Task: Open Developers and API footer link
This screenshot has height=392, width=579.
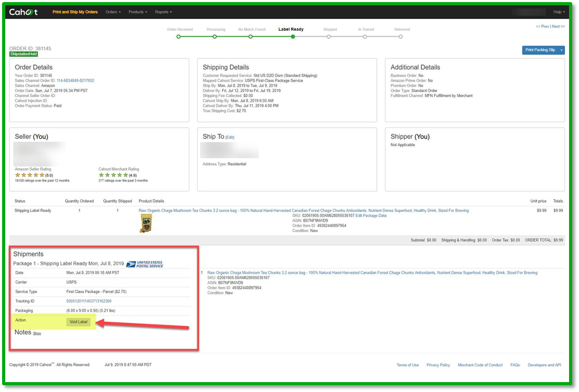Action: pyautogui.click(x=544, y=365)
